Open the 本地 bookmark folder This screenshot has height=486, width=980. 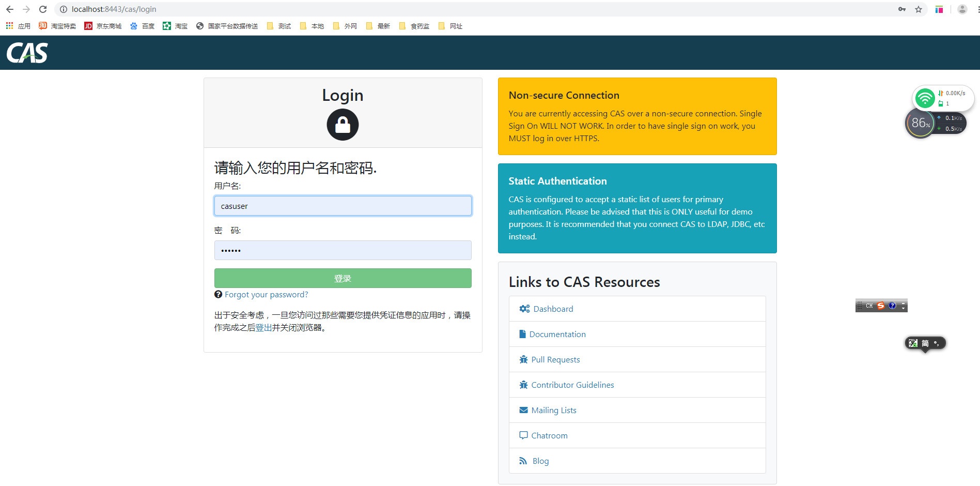click(312, 26)
